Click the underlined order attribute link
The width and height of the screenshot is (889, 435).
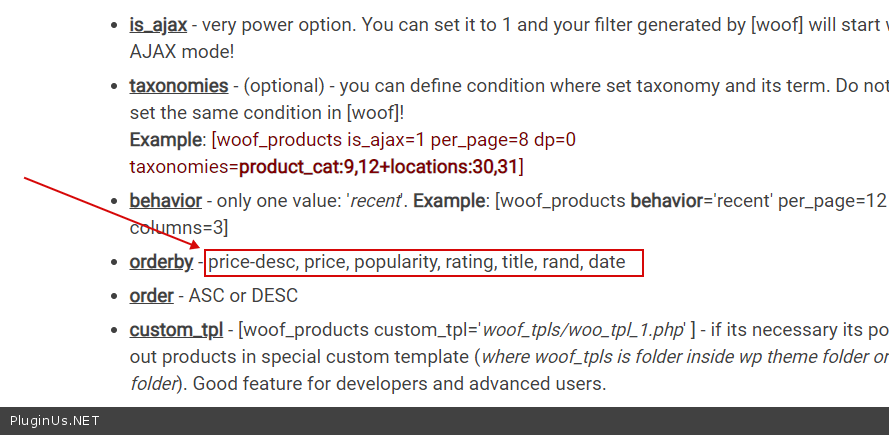(151, 296)
